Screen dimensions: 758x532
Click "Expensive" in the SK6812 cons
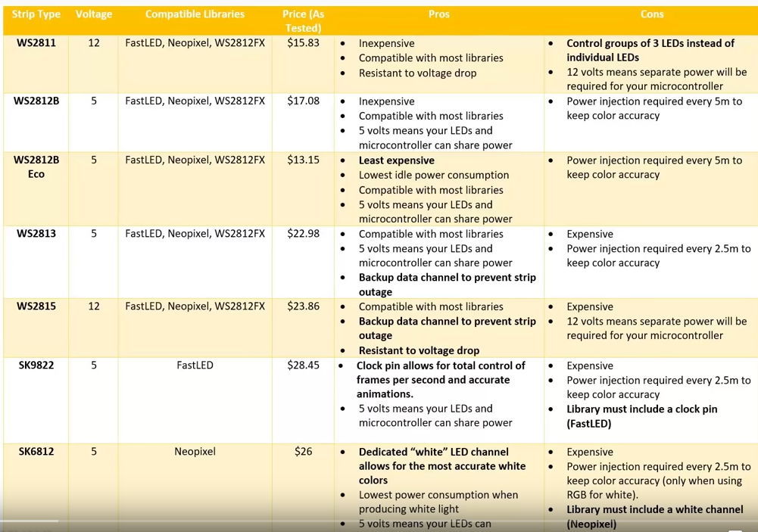590,452
